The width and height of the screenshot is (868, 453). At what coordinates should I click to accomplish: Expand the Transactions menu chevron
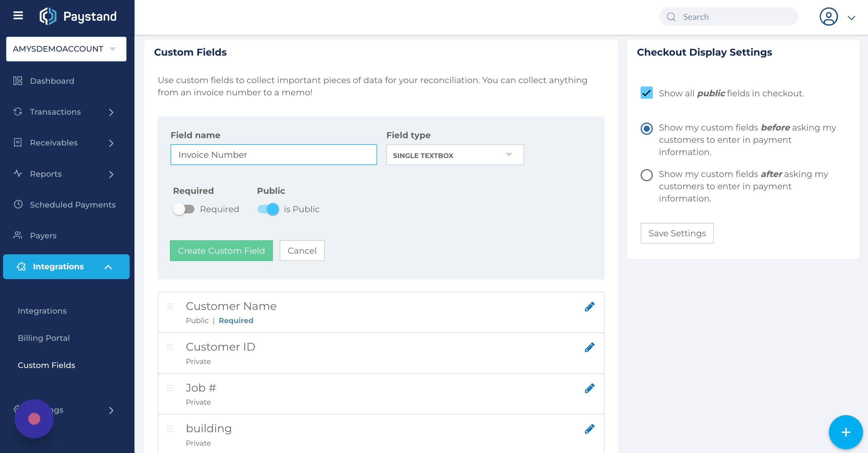(111, 112)
